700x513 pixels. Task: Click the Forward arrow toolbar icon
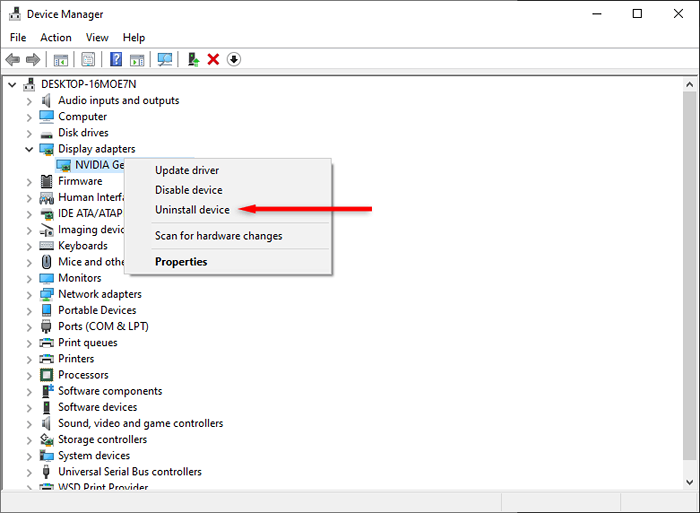33,59
